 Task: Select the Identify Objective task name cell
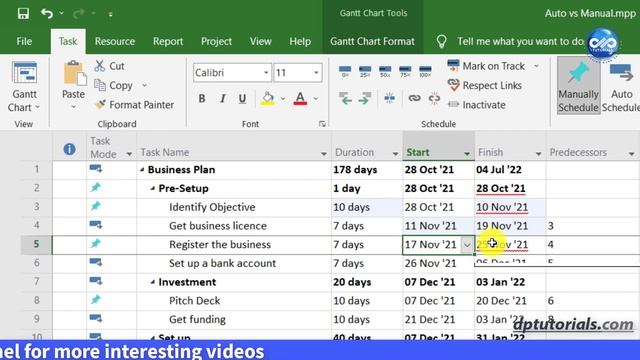[x=233, y=207]
